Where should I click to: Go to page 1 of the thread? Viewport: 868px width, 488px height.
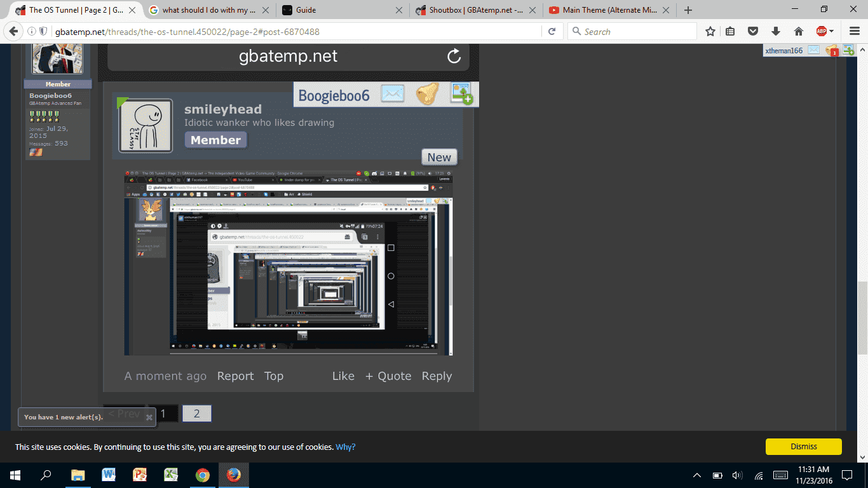tap(163, 414)
